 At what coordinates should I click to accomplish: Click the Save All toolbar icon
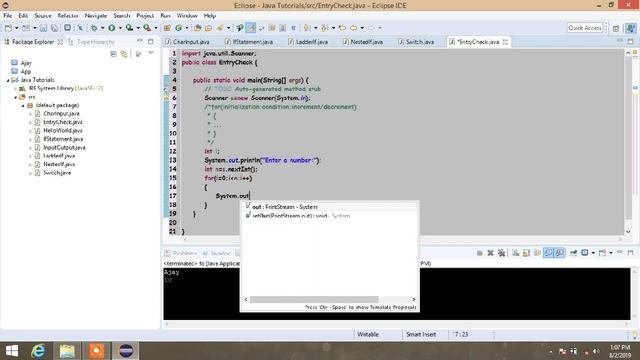(x=54, y=28)
